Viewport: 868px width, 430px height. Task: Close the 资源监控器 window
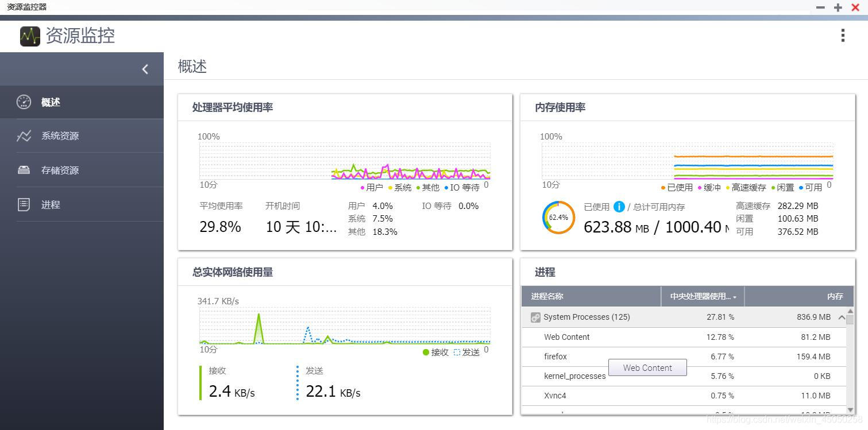pyautogui.click(x=855, y=7)
